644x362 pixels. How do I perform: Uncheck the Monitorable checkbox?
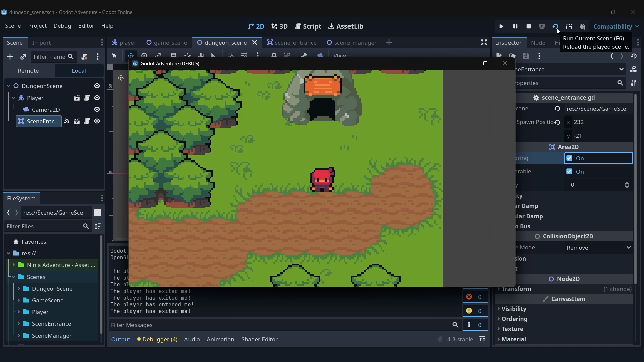click(569, 172)
